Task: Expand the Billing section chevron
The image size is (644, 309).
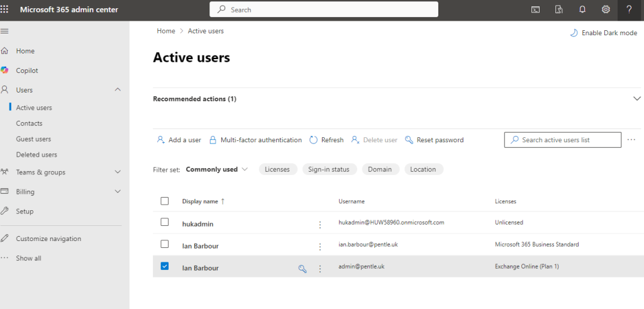Action: pos(118,191)
